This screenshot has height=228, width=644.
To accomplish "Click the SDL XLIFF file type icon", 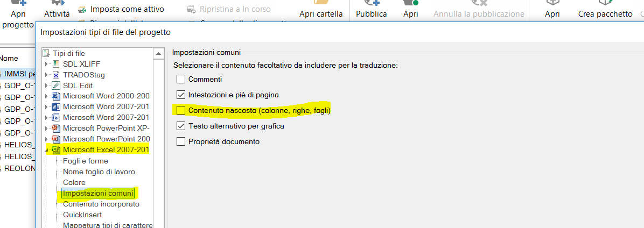I will click(56, 64).
